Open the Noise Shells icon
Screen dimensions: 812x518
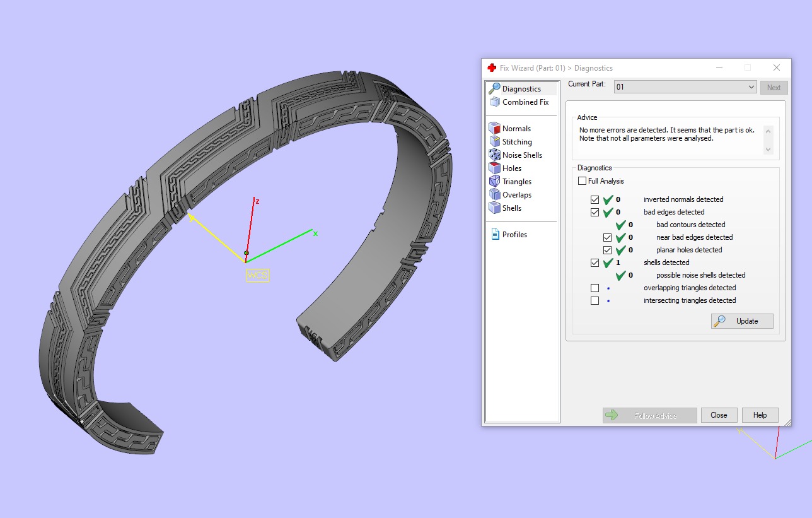[494, 155]
